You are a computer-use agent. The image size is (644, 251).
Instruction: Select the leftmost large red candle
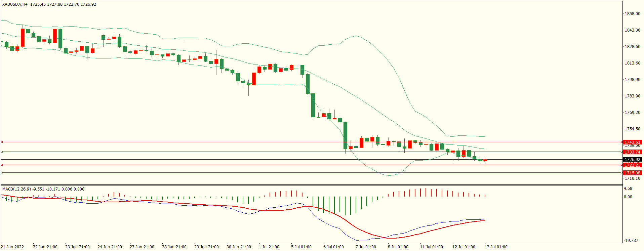[x=23, y=37]
